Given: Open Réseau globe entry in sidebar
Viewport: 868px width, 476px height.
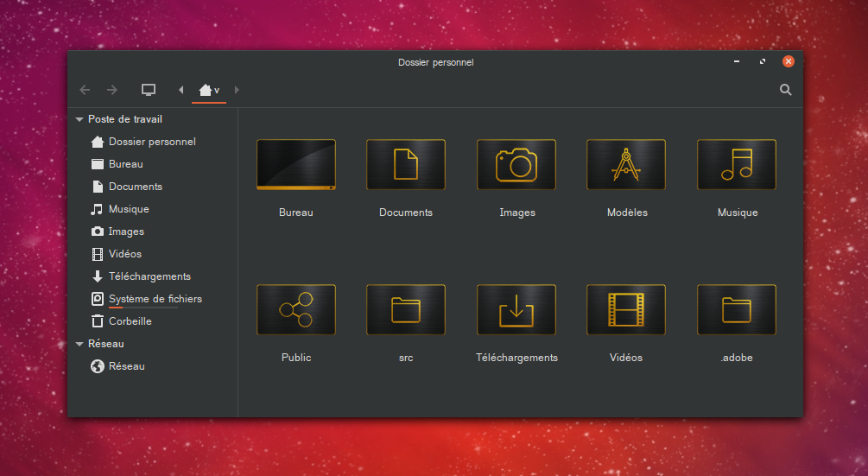Looking at the screenshot, I should 117,366.
